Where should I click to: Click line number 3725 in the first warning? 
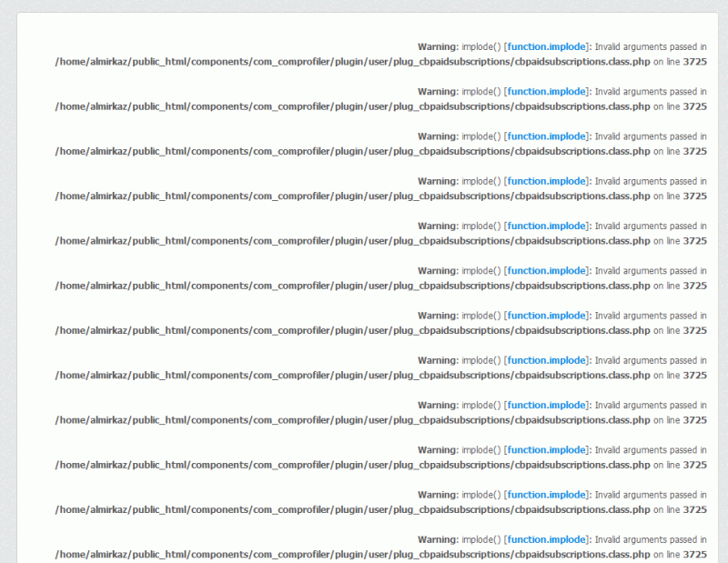click(x=694, y=62)
